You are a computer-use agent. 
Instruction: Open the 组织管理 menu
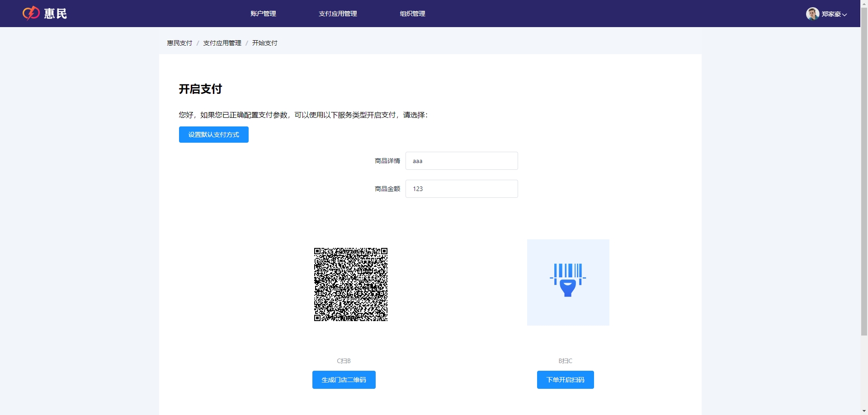412,14
